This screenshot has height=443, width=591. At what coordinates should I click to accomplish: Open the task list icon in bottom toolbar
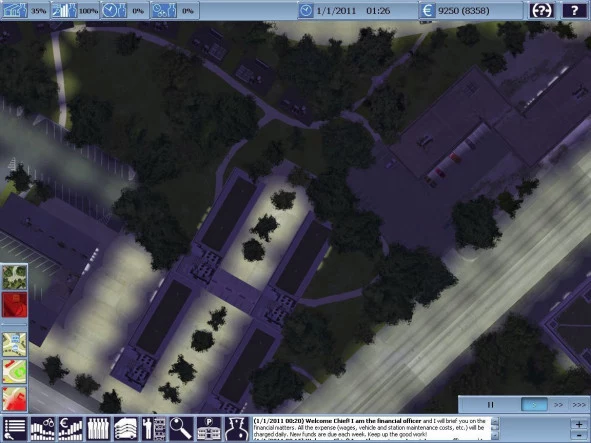pos(15,429)
